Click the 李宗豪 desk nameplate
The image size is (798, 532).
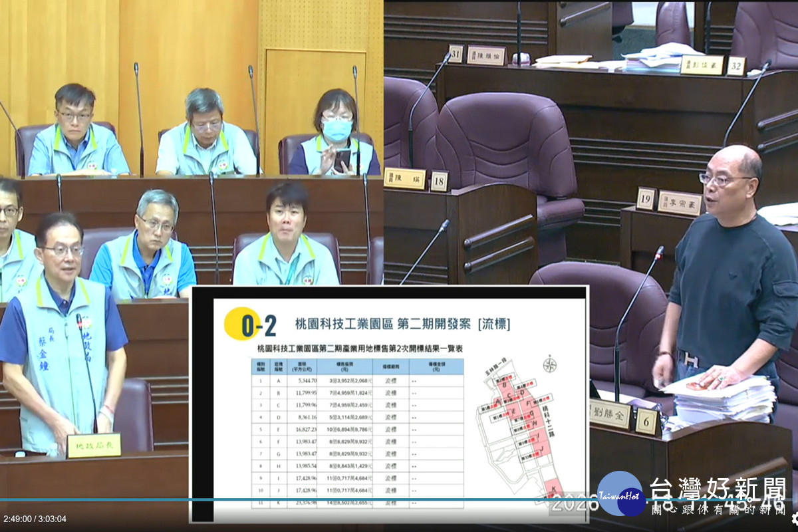(679, 203)
